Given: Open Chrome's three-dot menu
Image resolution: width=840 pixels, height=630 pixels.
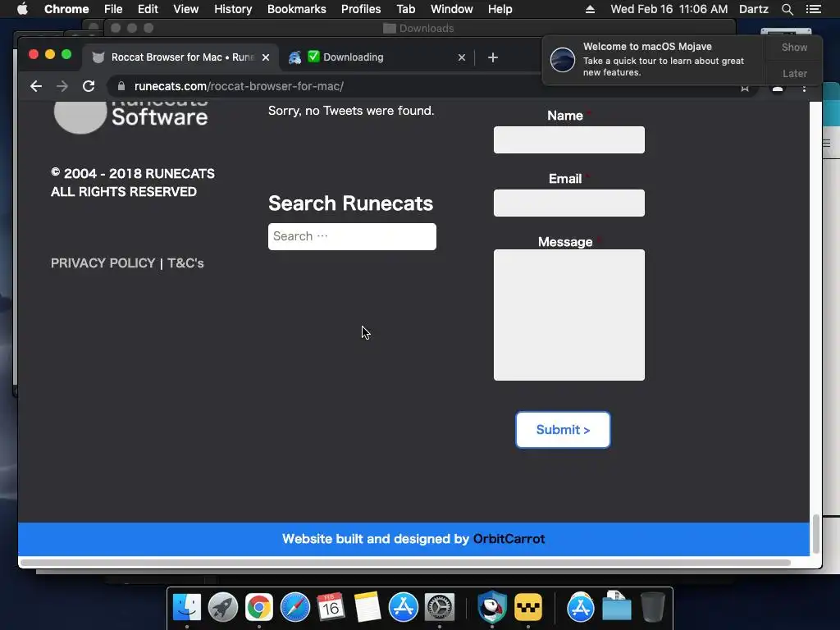Looking at the screenshot, I should pyautogui.click(x=804, y=87).
